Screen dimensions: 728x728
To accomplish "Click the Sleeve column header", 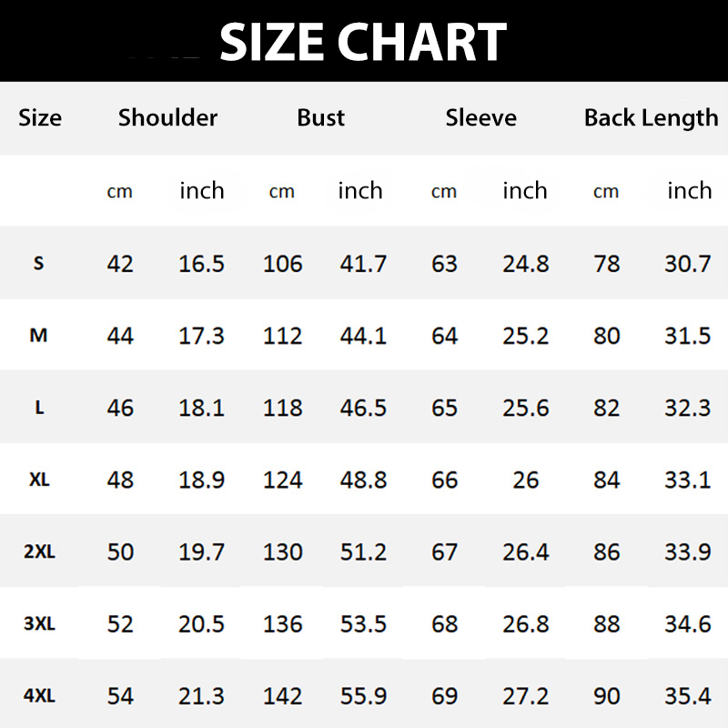I will (481, 117).
